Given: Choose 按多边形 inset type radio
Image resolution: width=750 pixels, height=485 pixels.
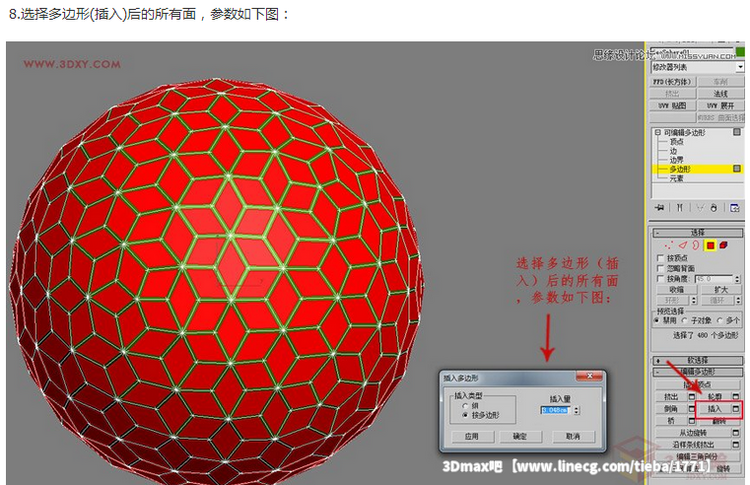Looking at the screenshot, I should (464, 416).
